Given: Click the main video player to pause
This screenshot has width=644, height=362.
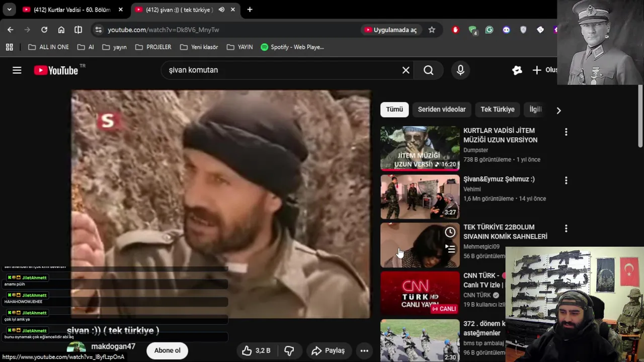Looking at the screenshot, I should (220, 204).
